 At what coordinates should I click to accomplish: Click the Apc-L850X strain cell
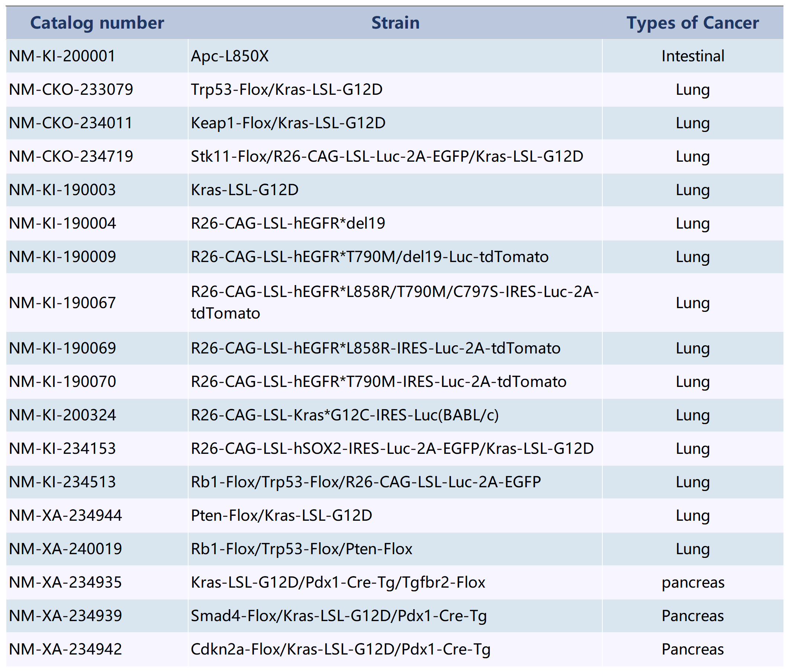click(230, 56)
